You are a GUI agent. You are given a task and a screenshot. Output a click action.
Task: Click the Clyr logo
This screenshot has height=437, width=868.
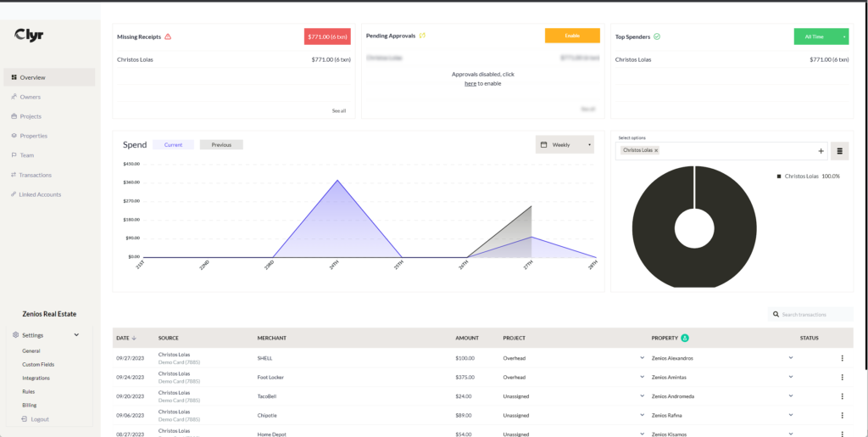point(29,35)
